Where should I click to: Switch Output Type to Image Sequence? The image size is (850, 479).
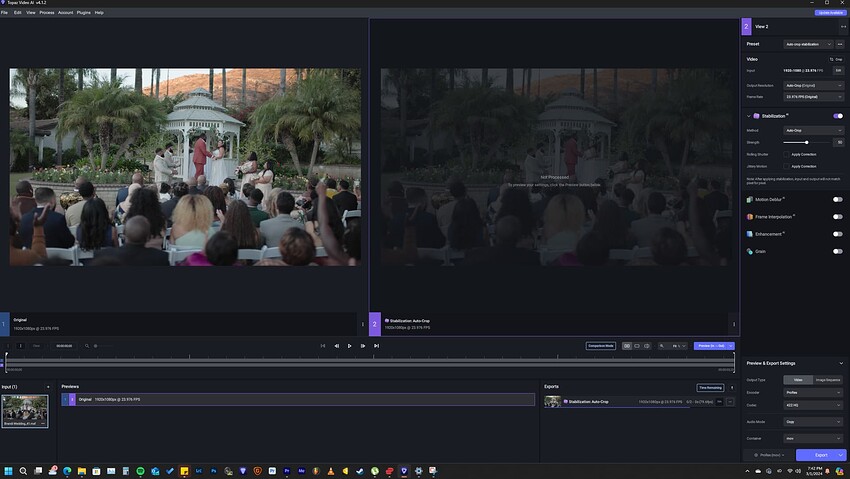(828, 380)
